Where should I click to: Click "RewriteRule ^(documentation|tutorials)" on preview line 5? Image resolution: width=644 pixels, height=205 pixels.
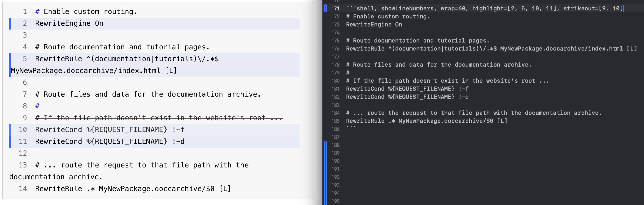[116, 59]
